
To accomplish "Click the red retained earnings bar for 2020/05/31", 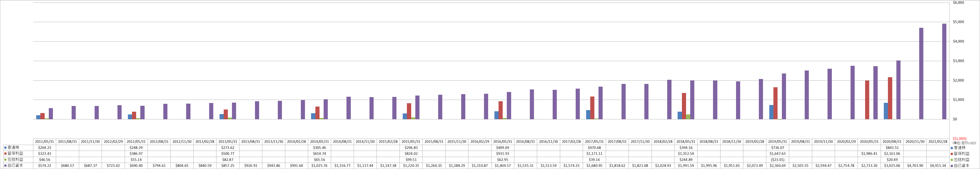I will [867, 100].
